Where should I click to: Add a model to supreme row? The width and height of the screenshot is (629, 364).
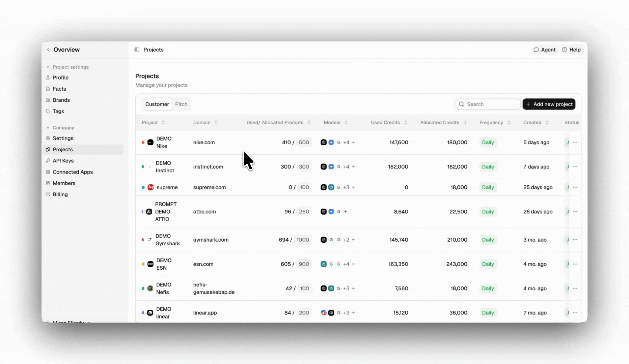pyautogui.click(x=353, y=187)
